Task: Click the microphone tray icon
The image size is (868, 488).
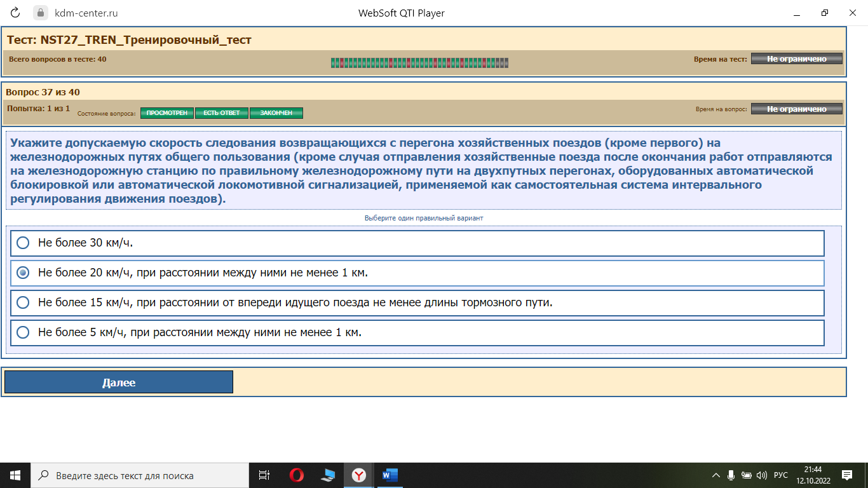Action: coord(731,475)
